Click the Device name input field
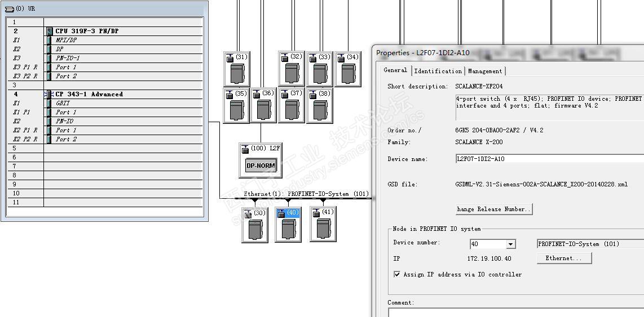This screenshot has width=644, height=317. (547, 159)
